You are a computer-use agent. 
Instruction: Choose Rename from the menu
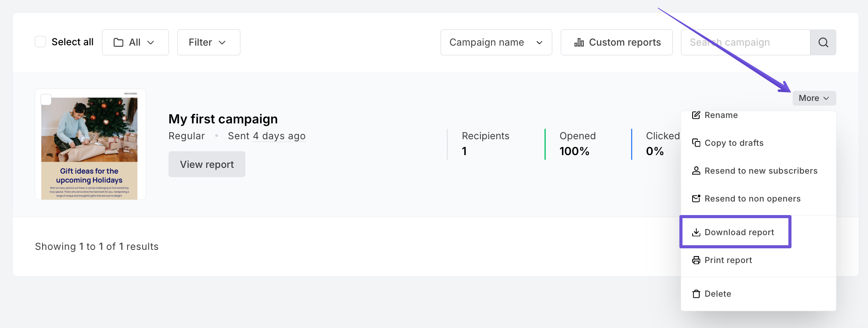click(758, 115)
